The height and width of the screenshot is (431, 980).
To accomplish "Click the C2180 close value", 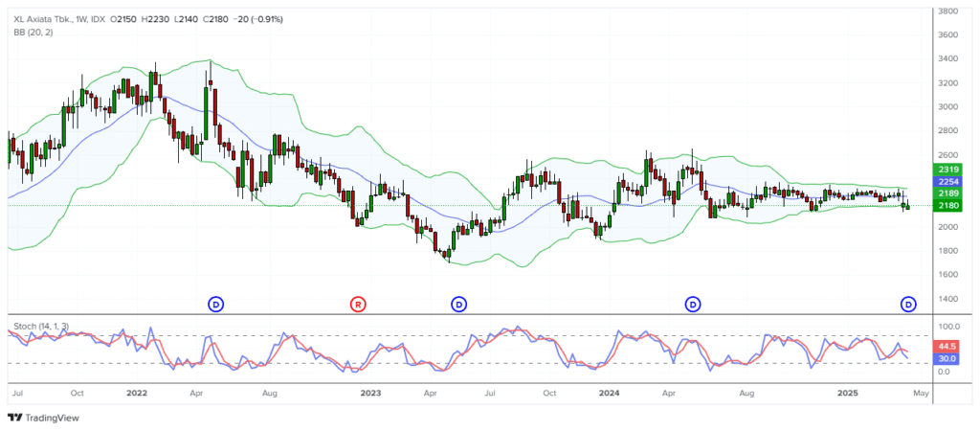I will tap(215, 19).
